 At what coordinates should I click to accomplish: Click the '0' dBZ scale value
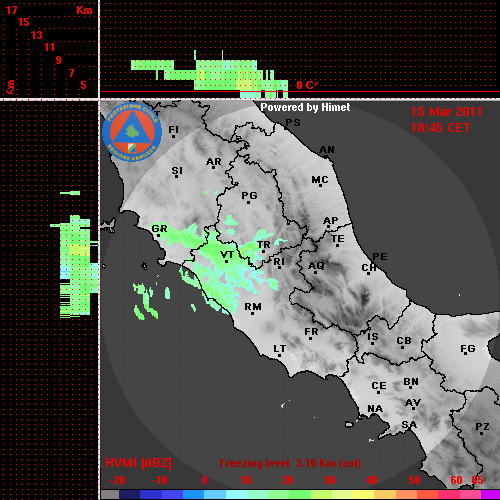204,480
